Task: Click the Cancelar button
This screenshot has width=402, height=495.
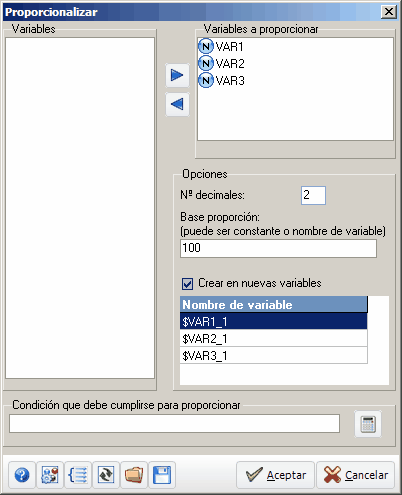Action: (x=355, y=475)
